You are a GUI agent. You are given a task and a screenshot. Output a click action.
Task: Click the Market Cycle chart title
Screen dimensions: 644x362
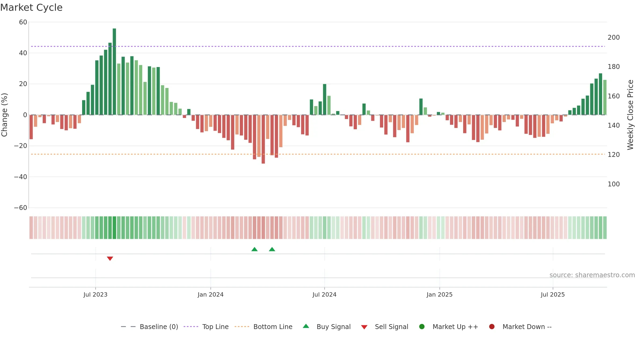coord(31,8)
